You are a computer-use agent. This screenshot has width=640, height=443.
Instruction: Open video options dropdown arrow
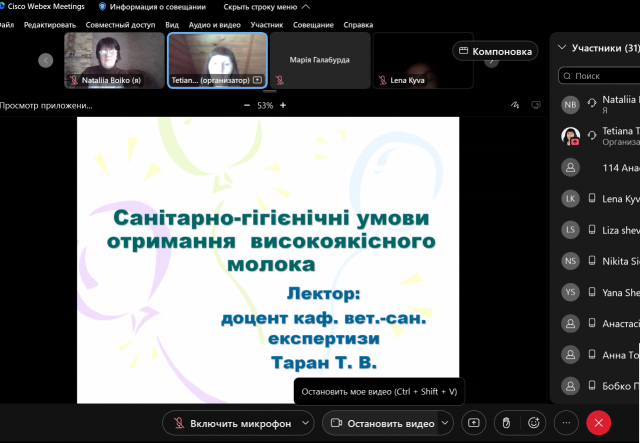click(x=446, y=423)
